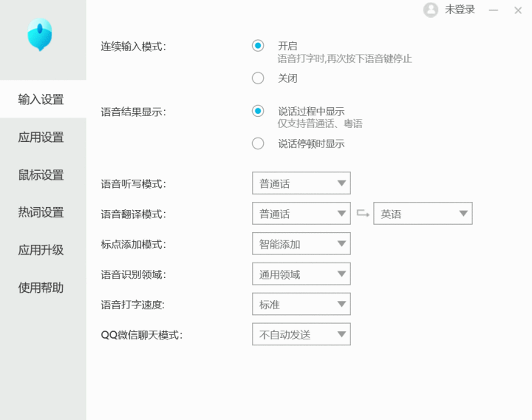Expand the 语音打字速度 dropdown
This screenshot has width=532, height=420.
point(301,304)
